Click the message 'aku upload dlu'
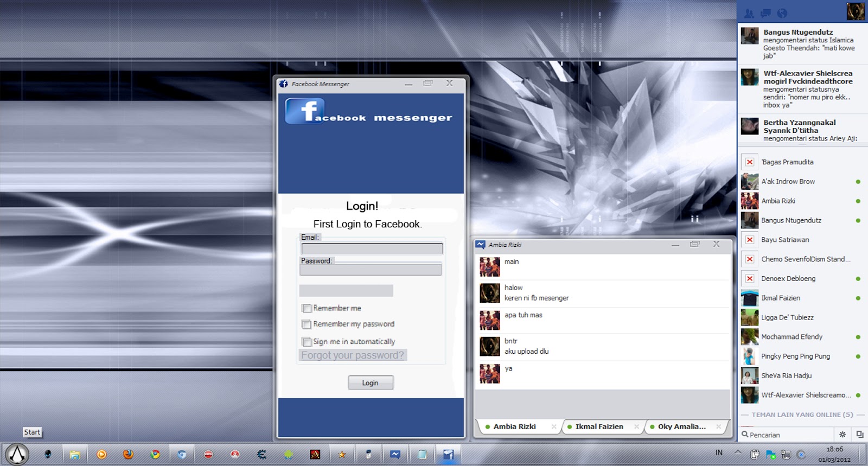 coord(526,351)
